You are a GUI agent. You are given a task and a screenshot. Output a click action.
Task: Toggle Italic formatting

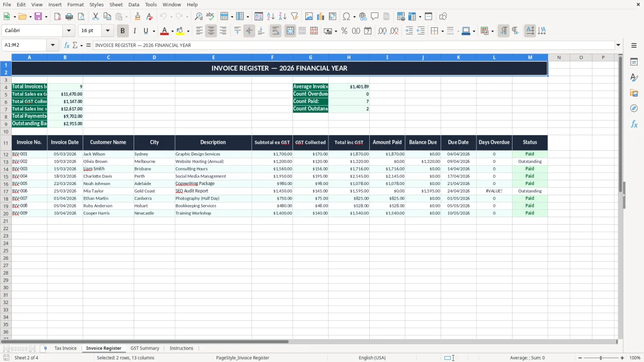(x=135, y=31)
